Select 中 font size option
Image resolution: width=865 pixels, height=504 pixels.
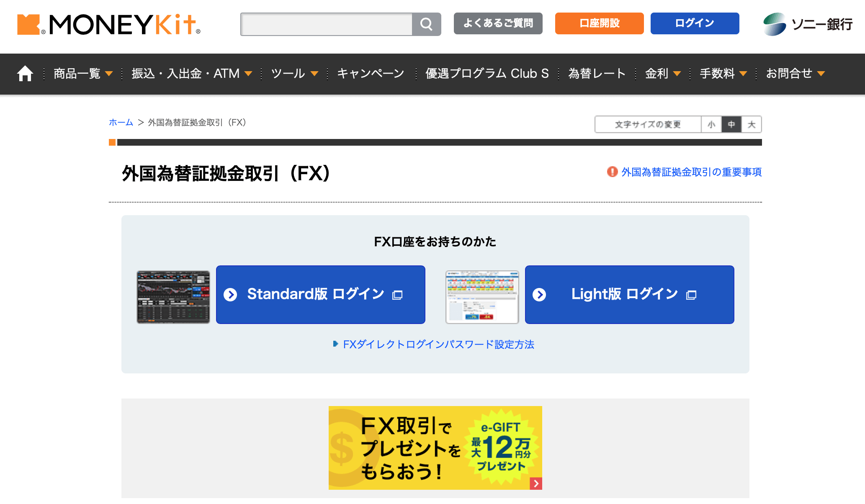[x=731, y=124]
